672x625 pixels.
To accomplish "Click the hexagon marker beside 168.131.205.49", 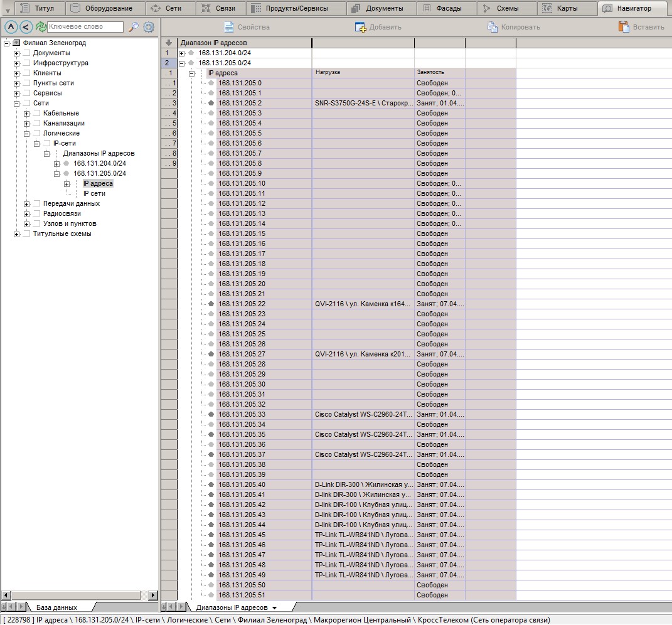I will tap(211, 575).
